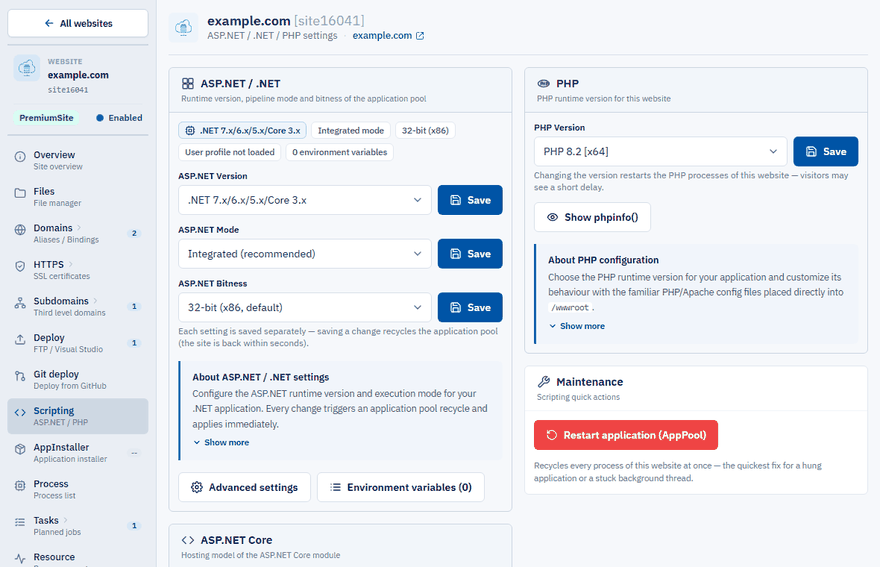880x567 pixels.
Task: Click the .NET 7.x/6.x/5.x/Core 3.x chip
Action: tap(242, 130)
